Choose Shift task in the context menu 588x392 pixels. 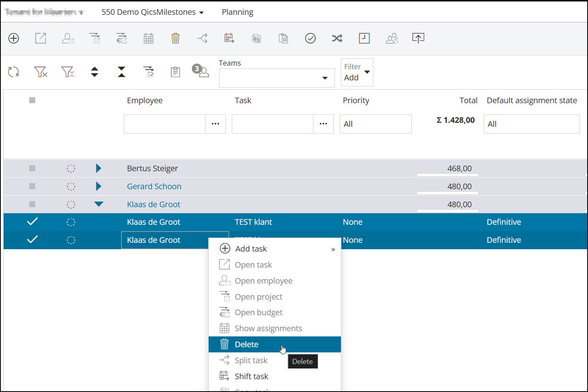click(x=275, y=376)
